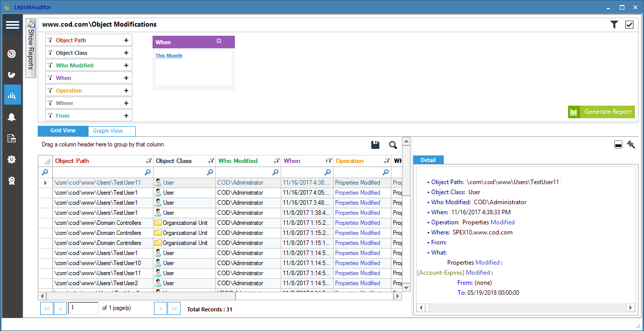Follow the This Month link

tap(169, 56)
